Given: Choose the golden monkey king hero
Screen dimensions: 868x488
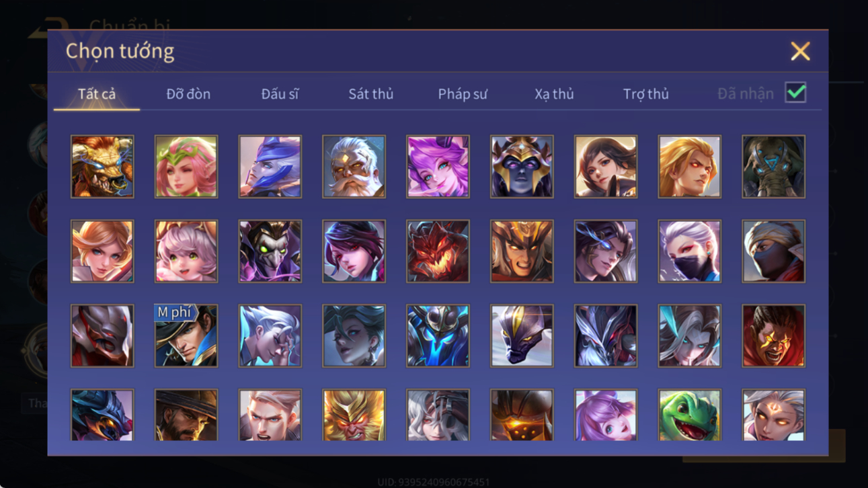Looking at the screenshot, I should [x=354, y=415].
